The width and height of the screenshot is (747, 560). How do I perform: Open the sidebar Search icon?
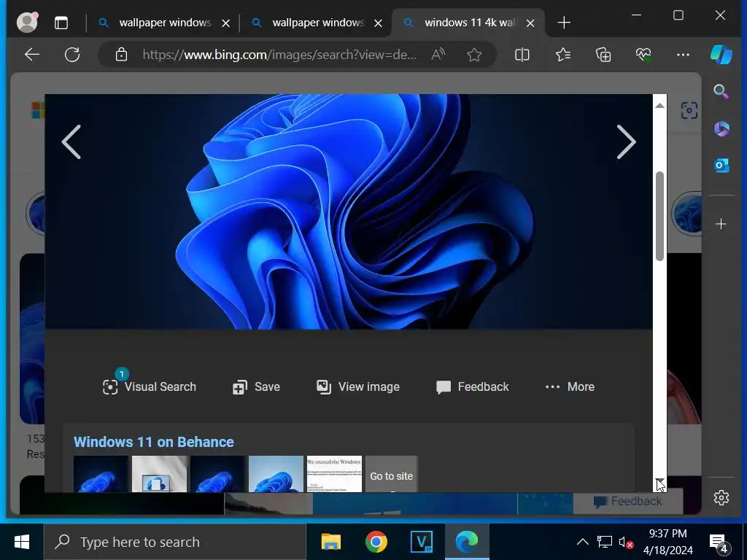(x=721, y=91)
